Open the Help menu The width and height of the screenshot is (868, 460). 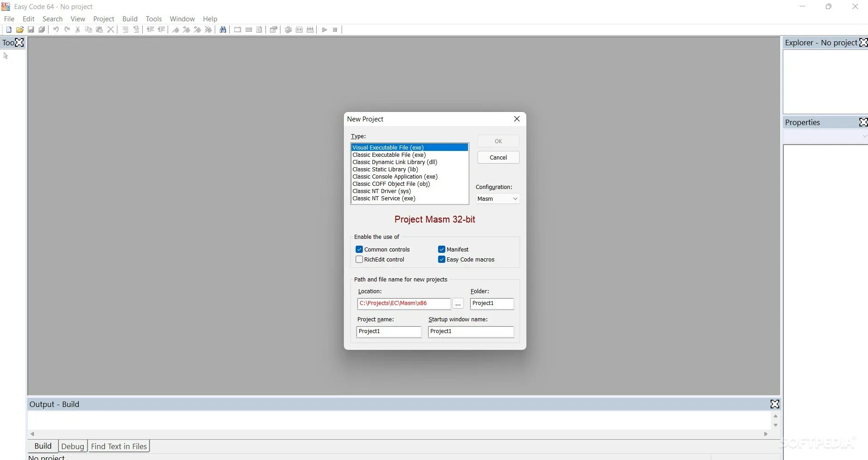coord(210,19)
